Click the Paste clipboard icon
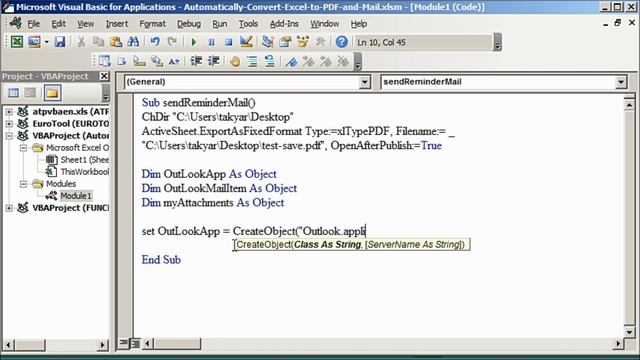Image resolution: width=640 pixels, height=360 pixels. (116, 42)
